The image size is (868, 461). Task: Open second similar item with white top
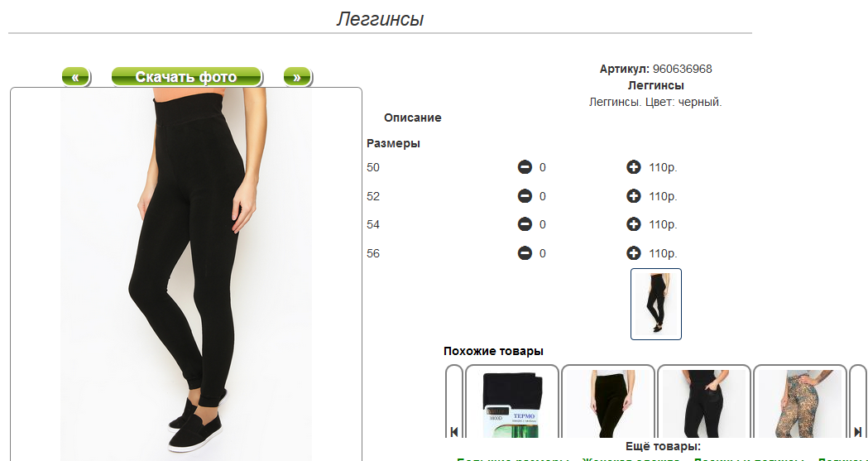click(608, 401)
